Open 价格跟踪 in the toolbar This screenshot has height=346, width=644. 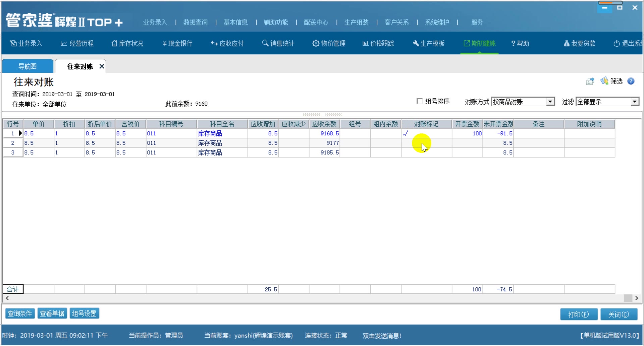[378, 44]
